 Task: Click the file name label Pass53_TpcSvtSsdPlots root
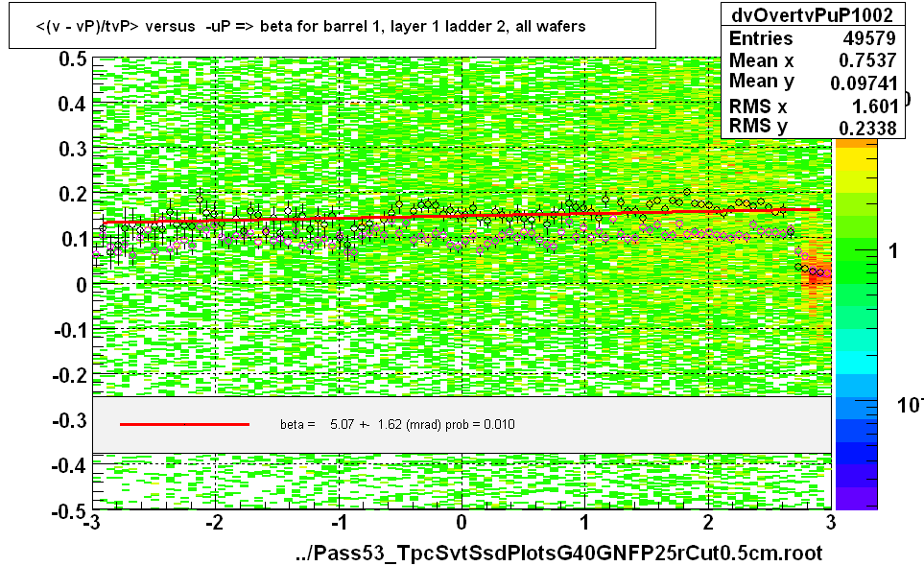tap(558, 553)
